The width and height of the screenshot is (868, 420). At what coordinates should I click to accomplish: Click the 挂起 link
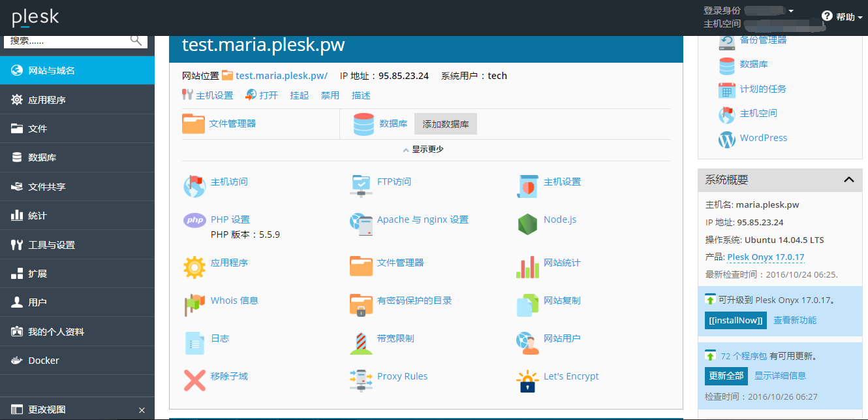(x=300, y=95)
